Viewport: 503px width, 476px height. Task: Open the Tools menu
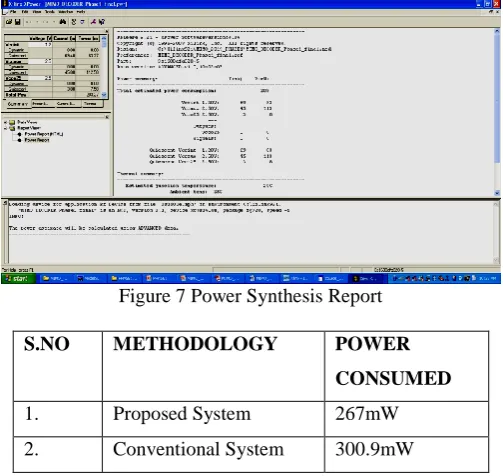(x=50, y=12)
